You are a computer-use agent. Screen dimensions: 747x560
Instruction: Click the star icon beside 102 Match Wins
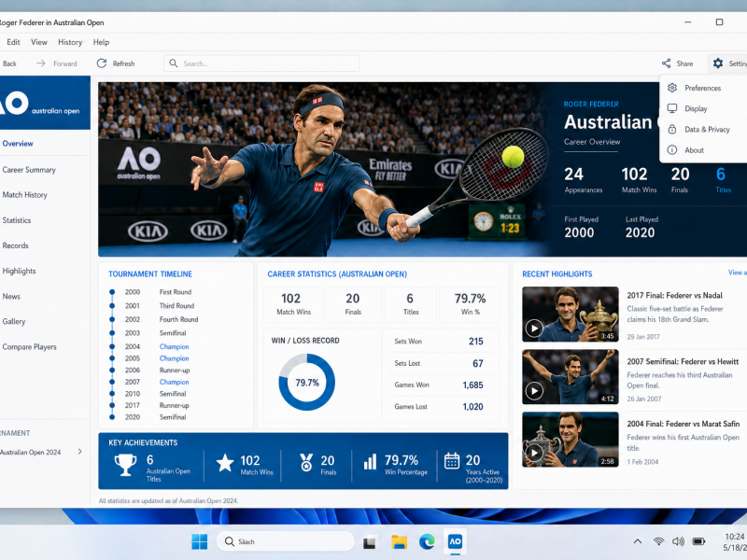click(225, 462)
